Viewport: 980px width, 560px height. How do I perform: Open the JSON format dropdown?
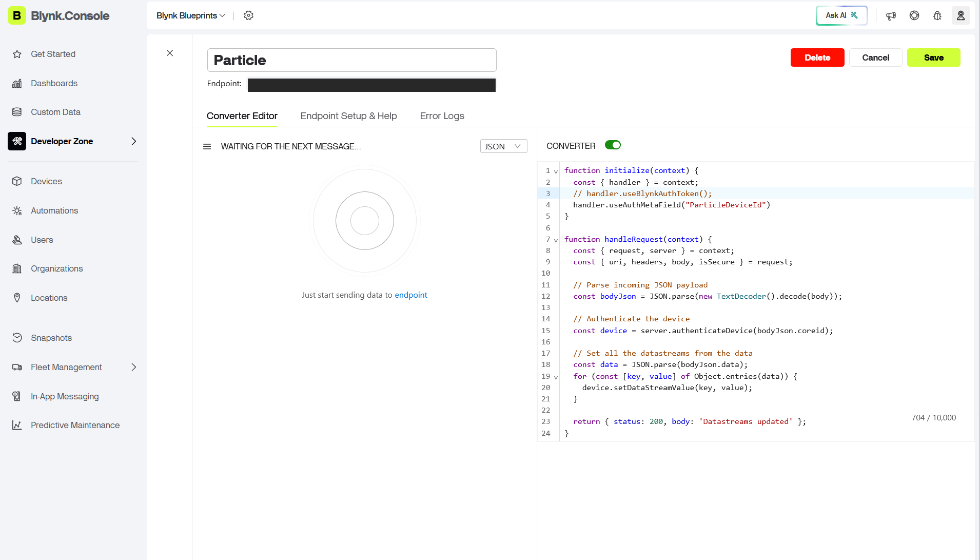(x=503, y=146)
